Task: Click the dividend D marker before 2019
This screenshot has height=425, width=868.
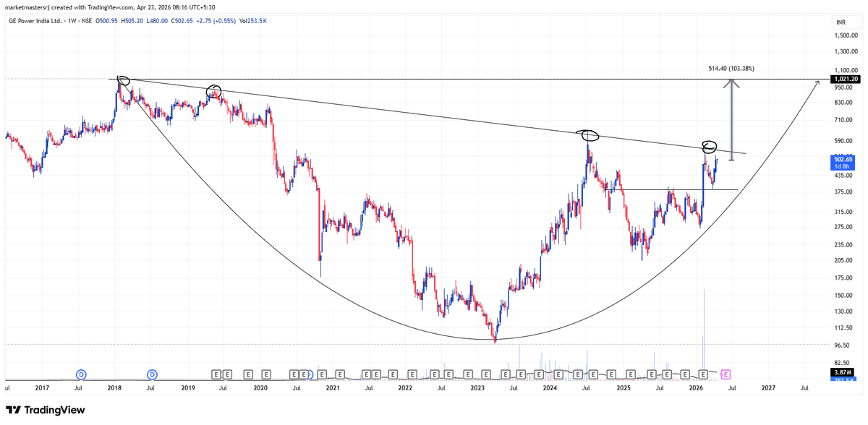Action: pyautogui.click(x=152, y=374)
